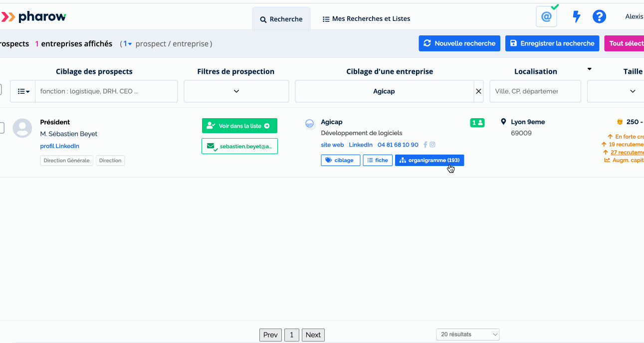Expand the Filtres de prospection dropdown

point(236,91)
